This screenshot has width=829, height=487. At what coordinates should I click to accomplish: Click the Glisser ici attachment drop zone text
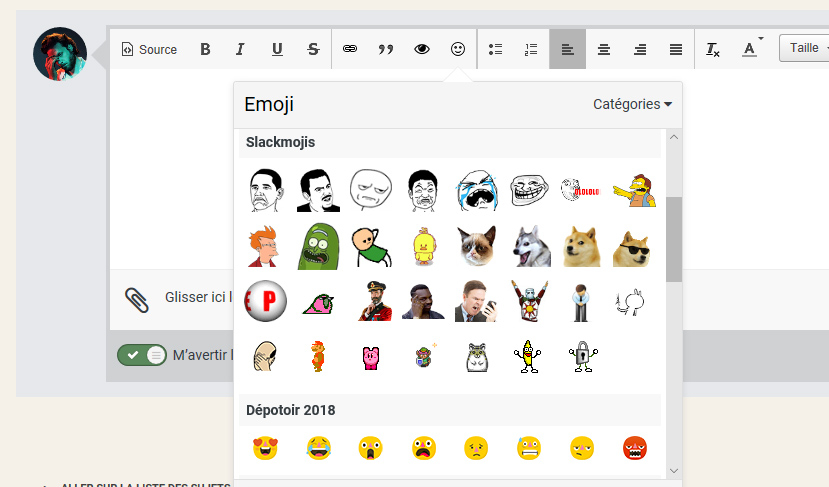coord(199,297)
